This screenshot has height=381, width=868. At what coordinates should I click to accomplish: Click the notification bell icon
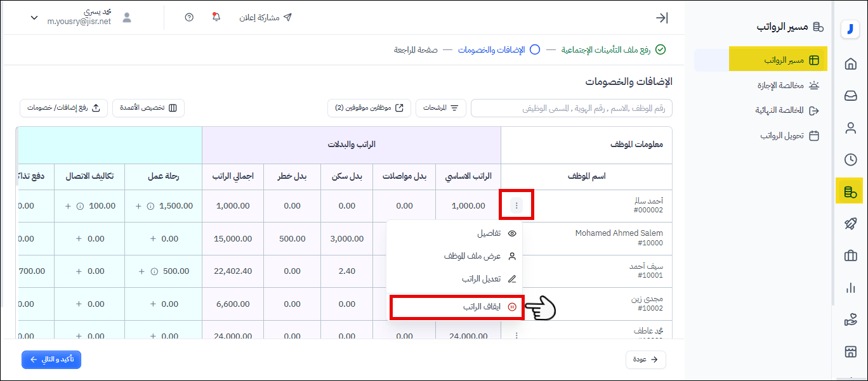(216, 17)
